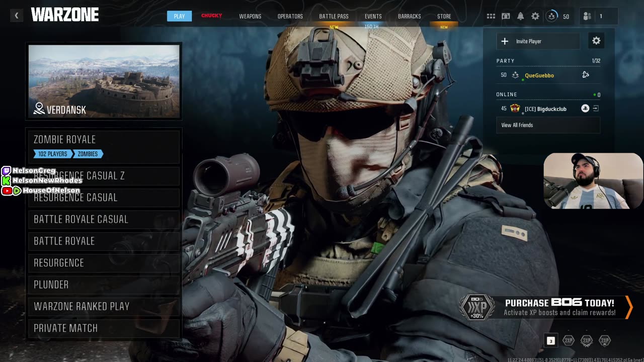Select the Plunder mode

(x=104, y=285)
